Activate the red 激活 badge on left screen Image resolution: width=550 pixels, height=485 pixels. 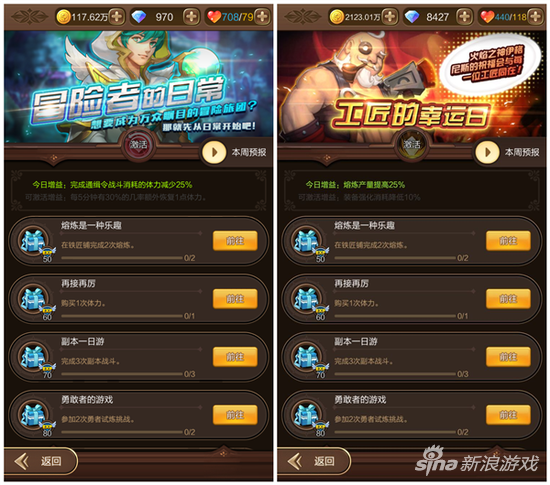[x=139, y=144]
